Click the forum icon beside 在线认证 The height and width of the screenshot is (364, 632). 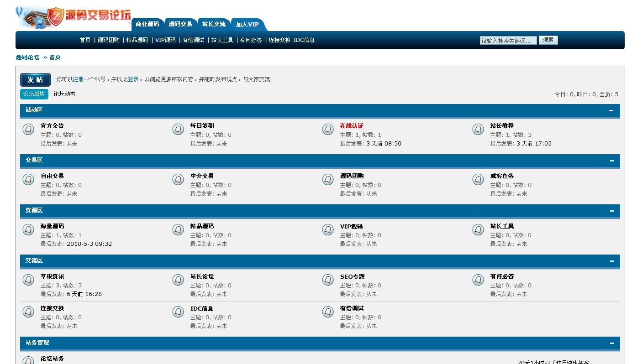[x=328, y=130]
